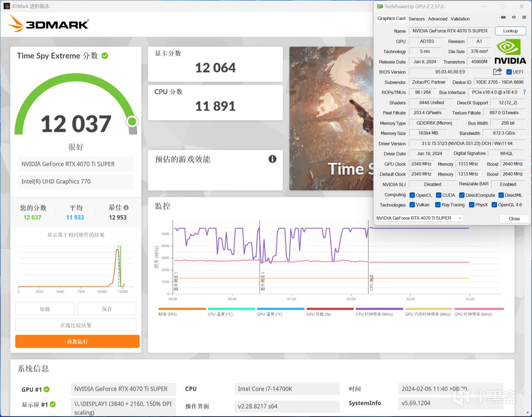
Task: Click the Zotac/PC Partner subvendor field
Action: [x=429, y=82]
